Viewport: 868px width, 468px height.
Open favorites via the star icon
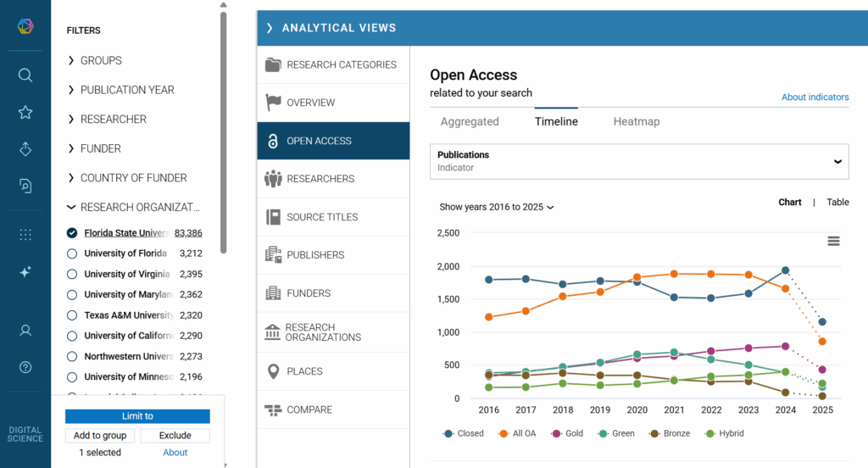25,113
